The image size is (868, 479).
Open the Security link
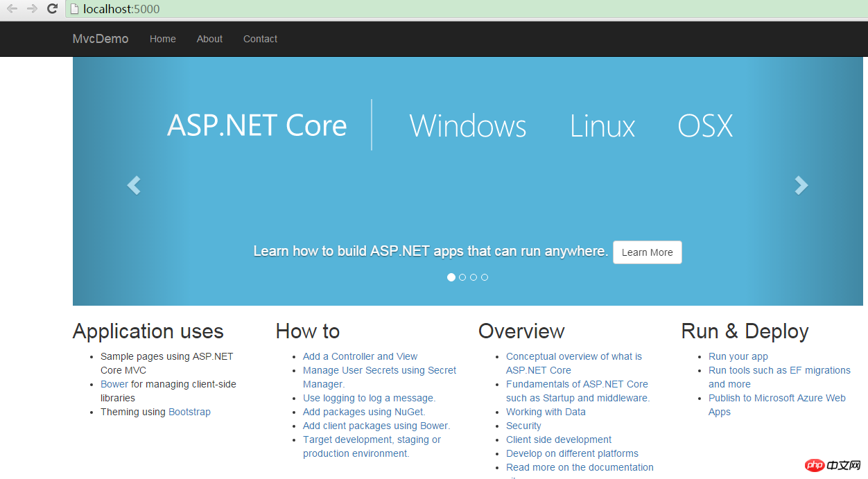[x=523, y=426]
